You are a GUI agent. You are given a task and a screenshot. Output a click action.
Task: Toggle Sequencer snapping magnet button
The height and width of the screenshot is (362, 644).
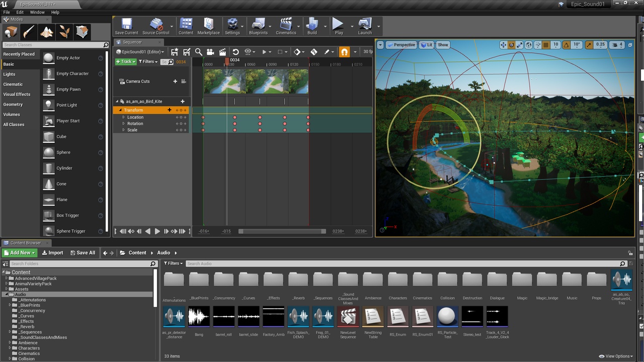(344, 52)
